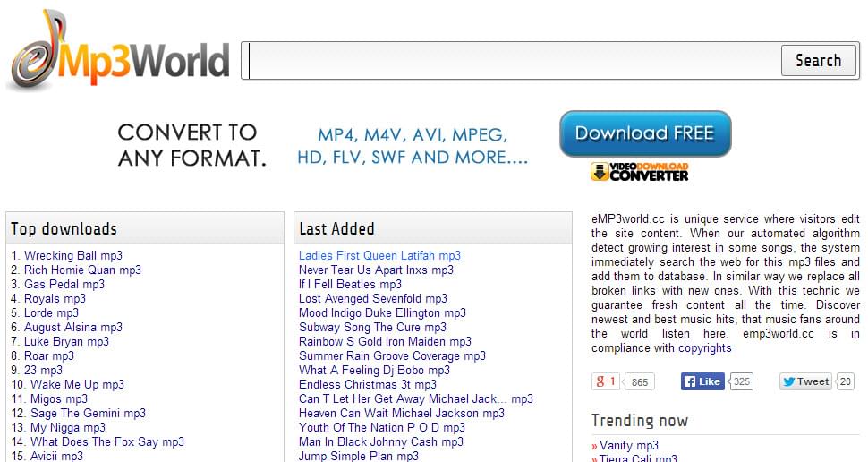Click the Google +1 count 865
868x462 pixels.
click(x=640, y=381)
